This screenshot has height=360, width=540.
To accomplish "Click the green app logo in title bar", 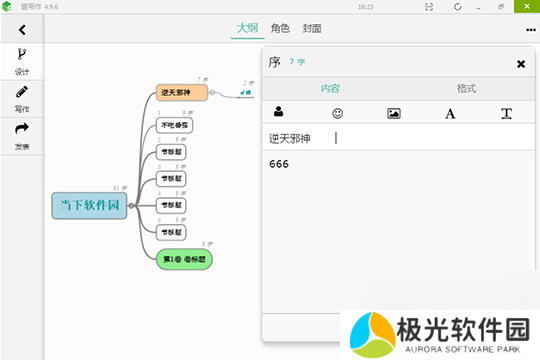I will click(x=7, y=7).
